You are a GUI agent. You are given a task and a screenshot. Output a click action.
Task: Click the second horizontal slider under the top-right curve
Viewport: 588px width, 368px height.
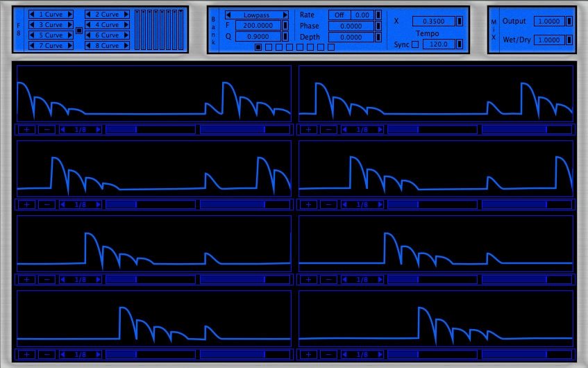point(527,130)
